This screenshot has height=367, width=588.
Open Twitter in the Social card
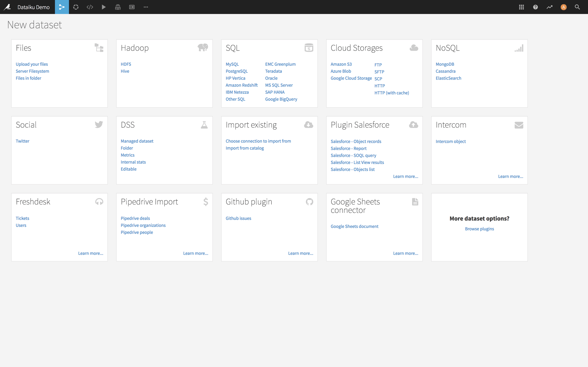click(22, 141)
